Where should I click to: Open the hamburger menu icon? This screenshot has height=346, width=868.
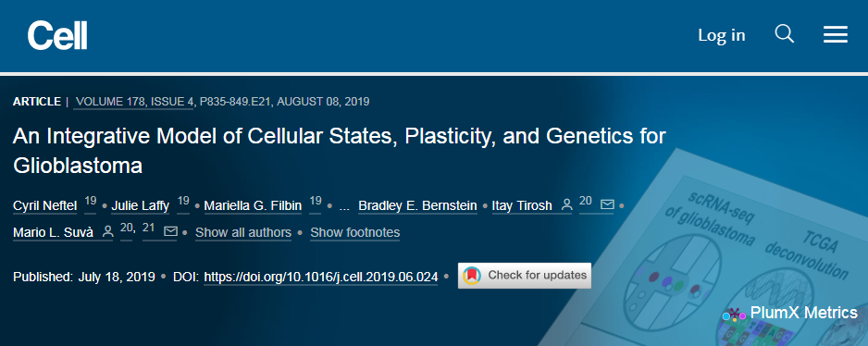pyautogui.click(x=836, y=34)
